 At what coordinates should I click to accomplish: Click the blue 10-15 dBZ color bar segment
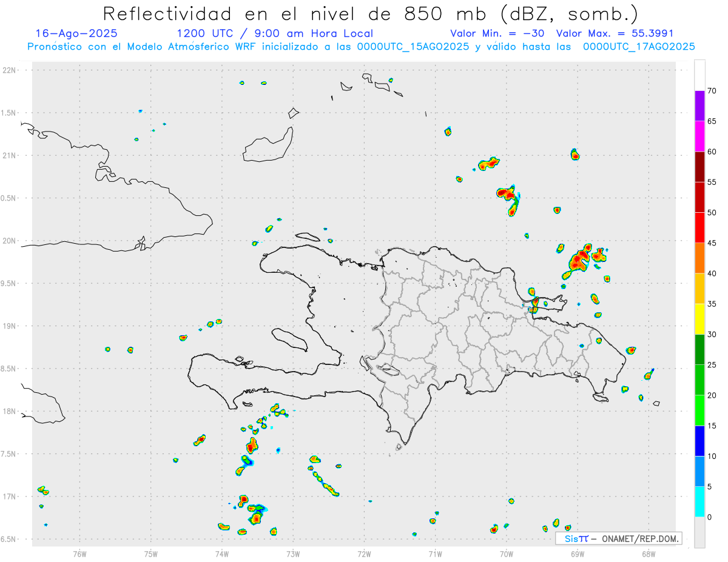pos(699,441)
